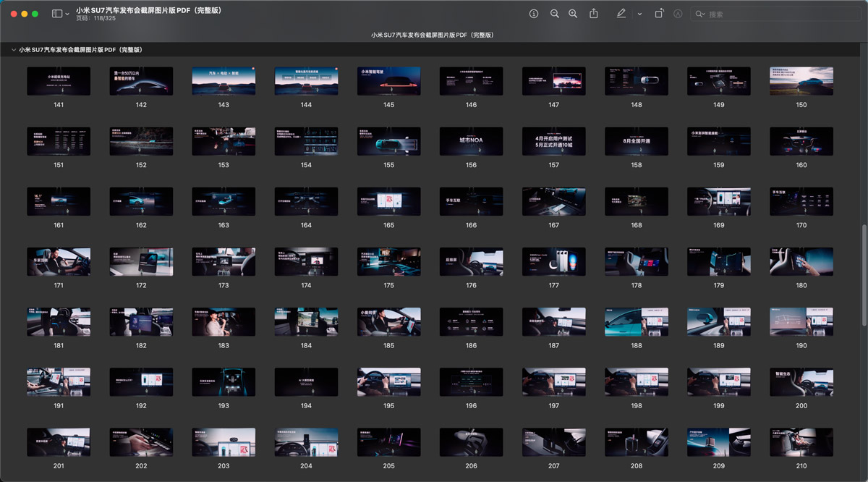Open the 4月开启用户测试 slide thumbnail
This screenshot has height=482, width=868.
click(554, 141)
